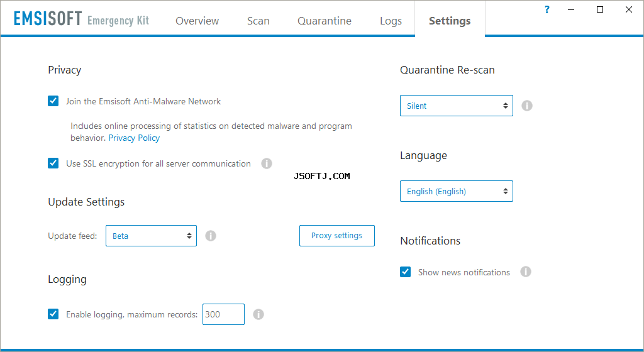Open the help question mark icon
644x352 pixels.
(x=547, y=9)
